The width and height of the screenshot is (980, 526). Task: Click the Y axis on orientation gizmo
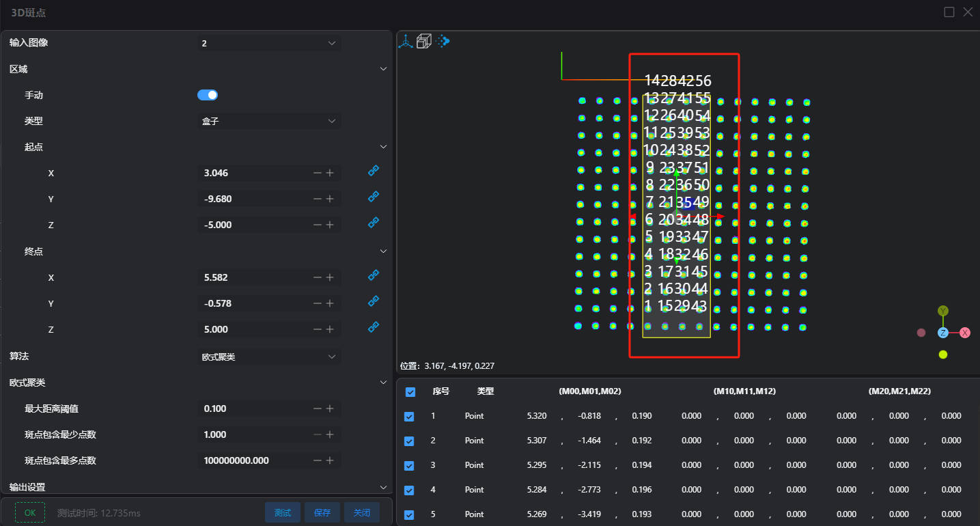(x=943, y=311)
